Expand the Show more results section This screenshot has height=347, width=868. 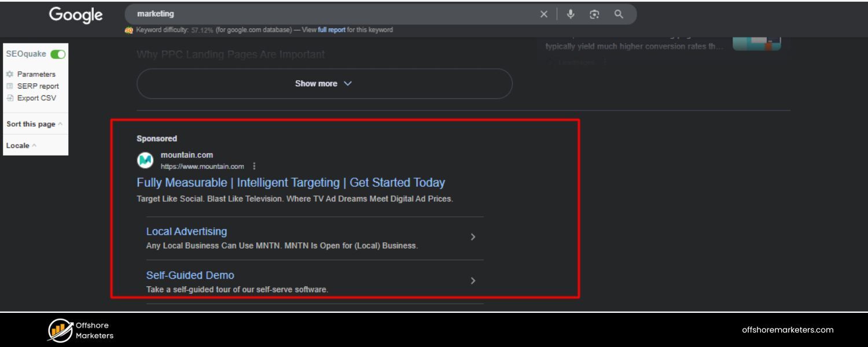pyautogui.click(x=324, y=83)
